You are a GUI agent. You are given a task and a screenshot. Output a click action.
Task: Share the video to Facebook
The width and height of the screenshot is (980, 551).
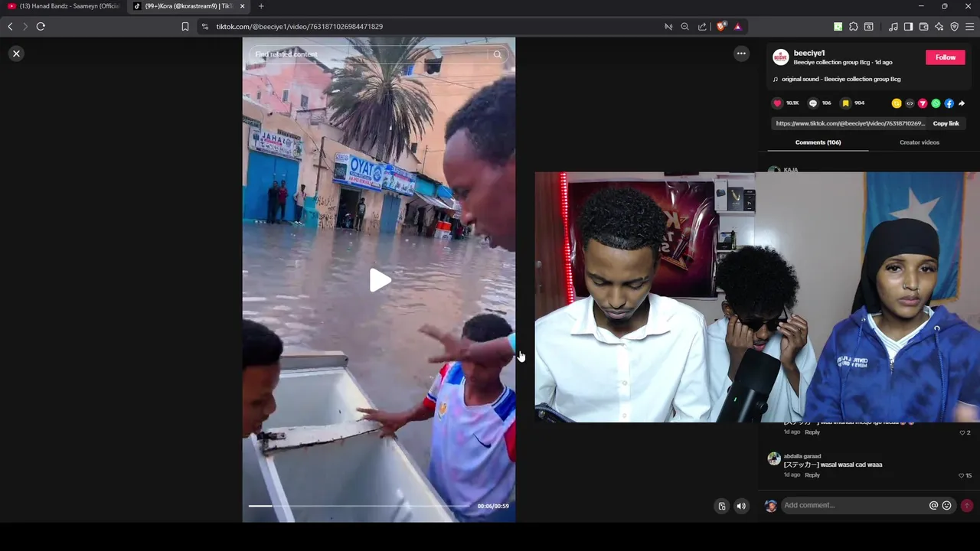pyautogui.click(x=949, y=103)
